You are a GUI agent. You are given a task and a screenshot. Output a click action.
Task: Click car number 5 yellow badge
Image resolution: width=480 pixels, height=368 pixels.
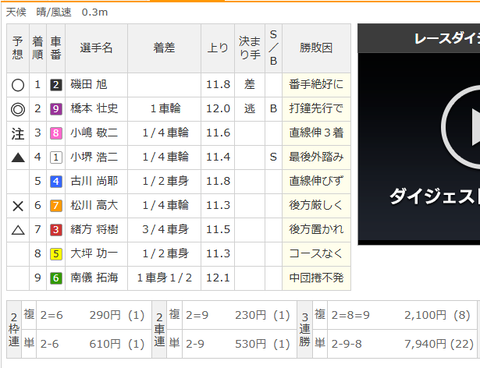(x=56, y=254)
